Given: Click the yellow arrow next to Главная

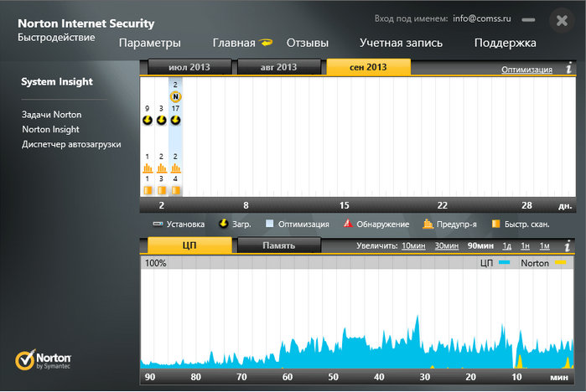Looking at the screenshot, I should (267, 43).
